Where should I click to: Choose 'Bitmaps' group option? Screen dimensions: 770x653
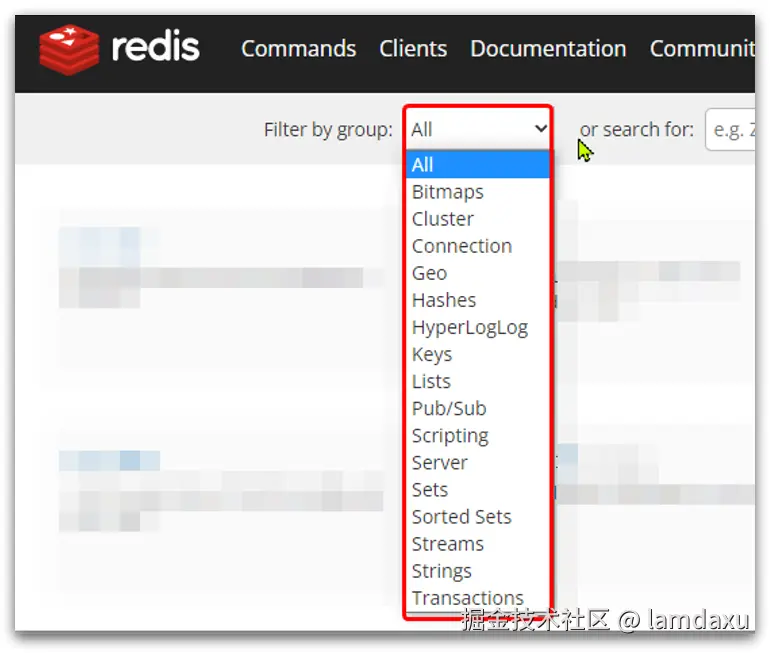pyautogui.click(x=478, y=191)
